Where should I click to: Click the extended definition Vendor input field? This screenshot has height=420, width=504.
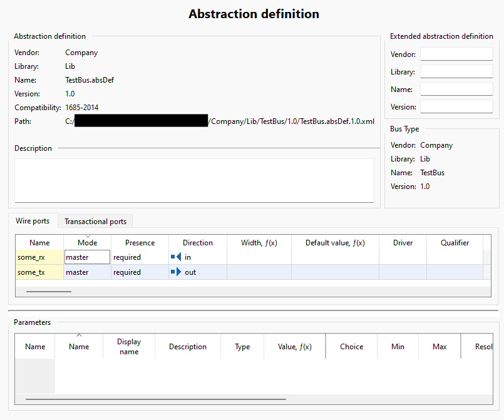click(x=456, y=54)
